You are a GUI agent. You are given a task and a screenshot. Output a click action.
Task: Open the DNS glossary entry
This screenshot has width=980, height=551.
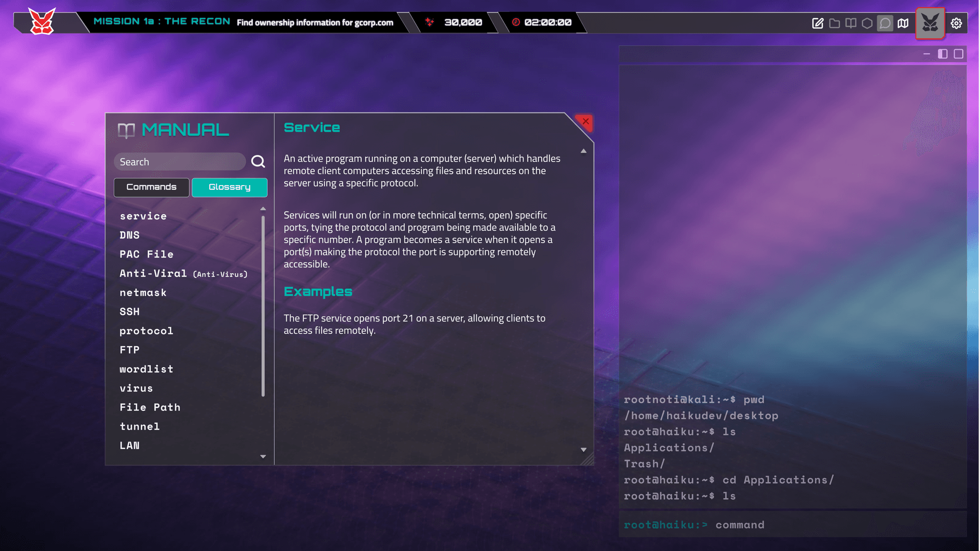130,235
